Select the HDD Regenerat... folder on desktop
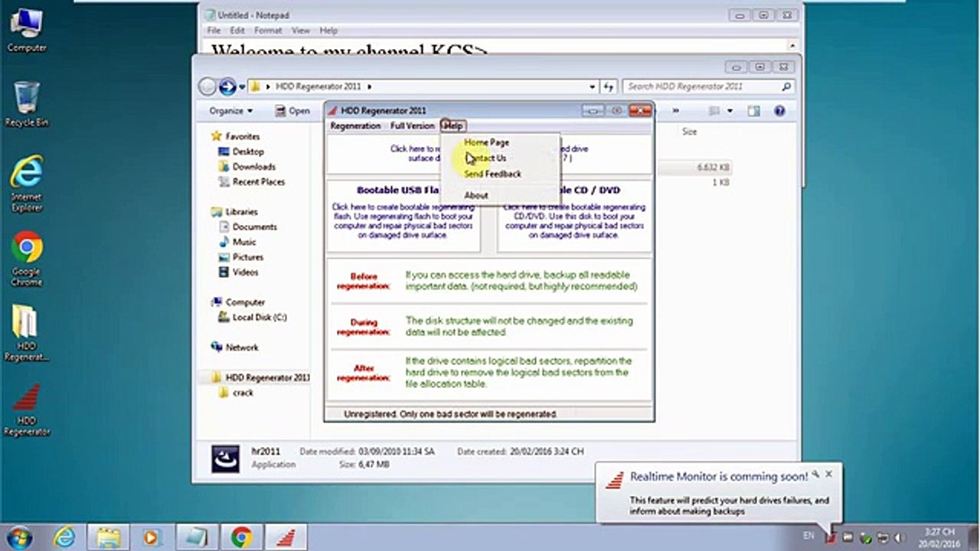 pos(27,333)
